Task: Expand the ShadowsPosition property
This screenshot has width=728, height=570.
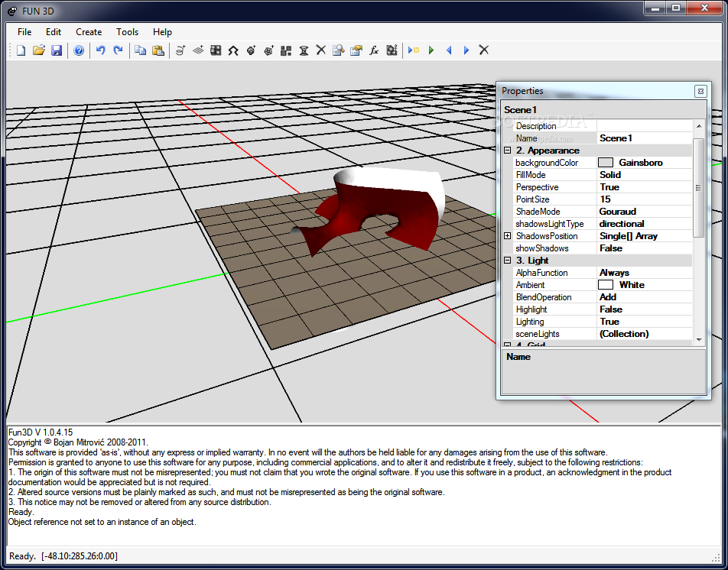Action: pos(508,236)
